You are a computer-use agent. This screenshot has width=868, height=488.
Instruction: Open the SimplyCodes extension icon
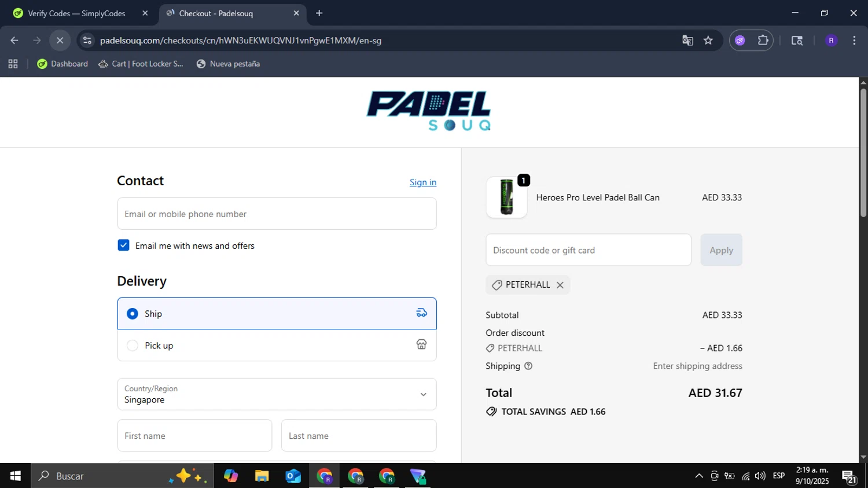(740, 41)
